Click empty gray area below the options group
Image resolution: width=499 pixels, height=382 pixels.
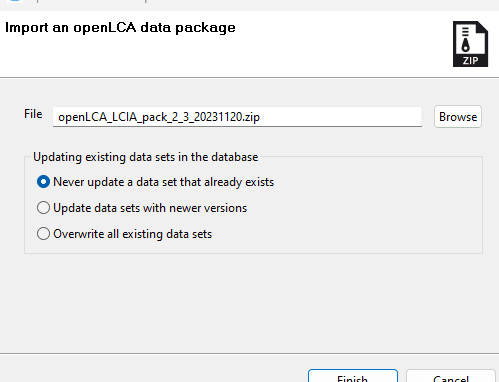pyautogui.click(x=249, y=302)
